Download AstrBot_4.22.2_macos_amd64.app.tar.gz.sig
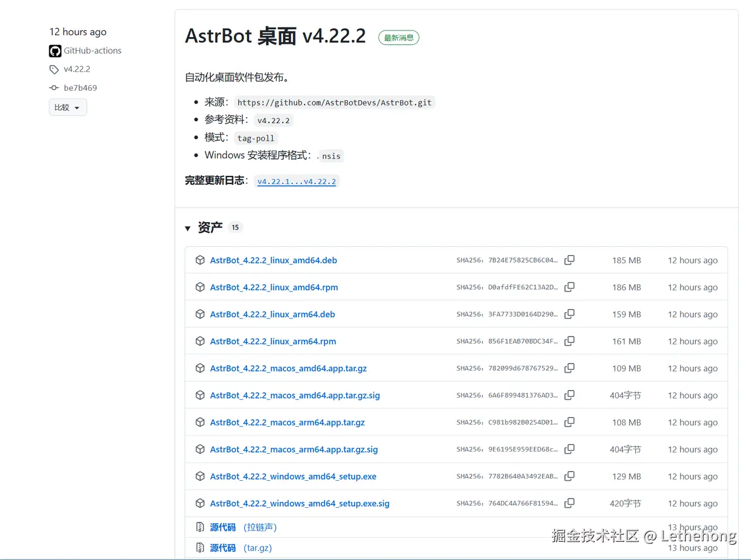The width and height of the screenshot is (751, 560). (295, 395)
